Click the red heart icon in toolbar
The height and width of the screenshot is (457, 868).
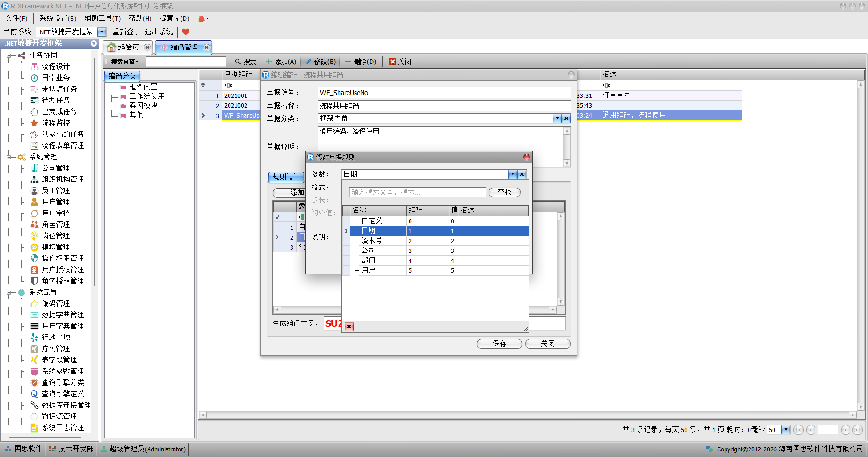pyautogui.click(x=186, y=32)
